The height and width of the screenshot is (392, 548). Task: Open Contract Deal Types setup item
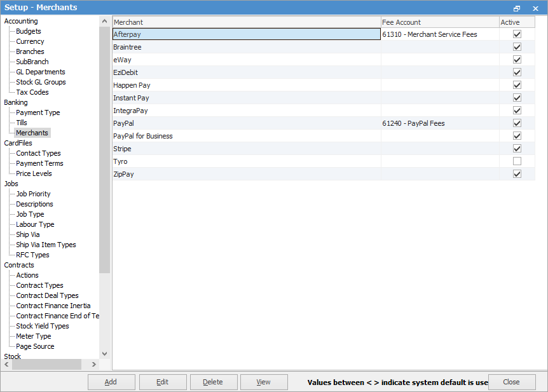47,295
